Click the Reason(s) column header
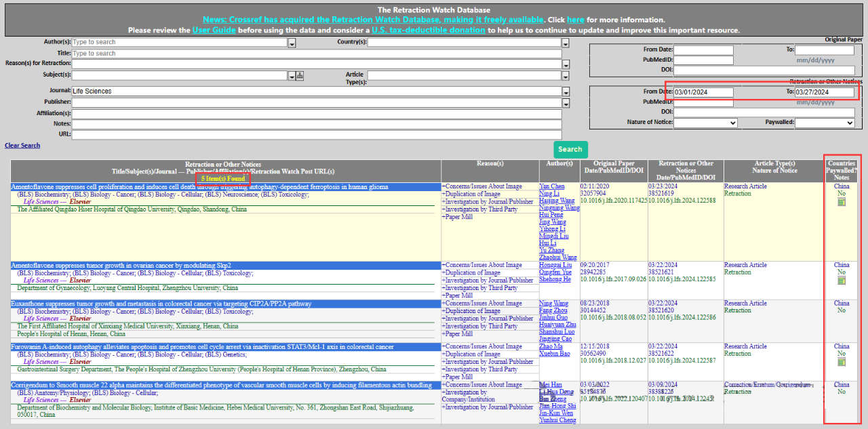 (490, 163)
